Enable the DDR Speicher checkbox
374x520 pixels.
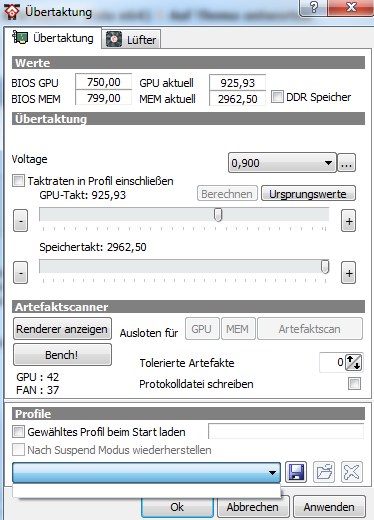click(x=277, y=97)
